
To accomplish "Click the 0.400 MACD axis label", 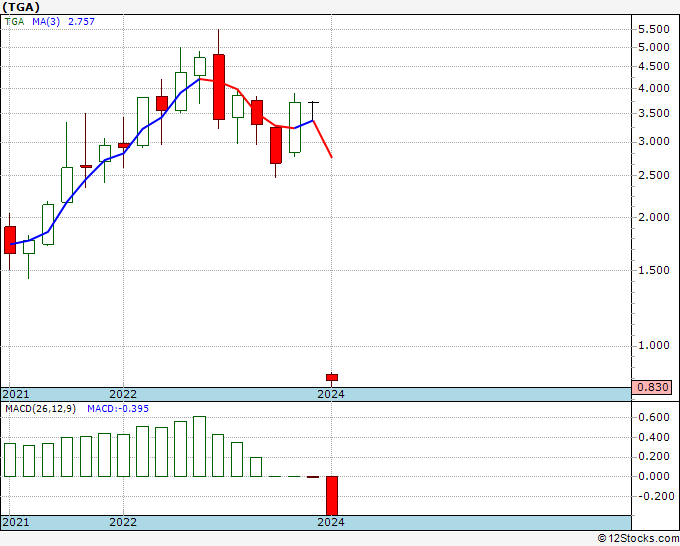I will tap(654, 438).
